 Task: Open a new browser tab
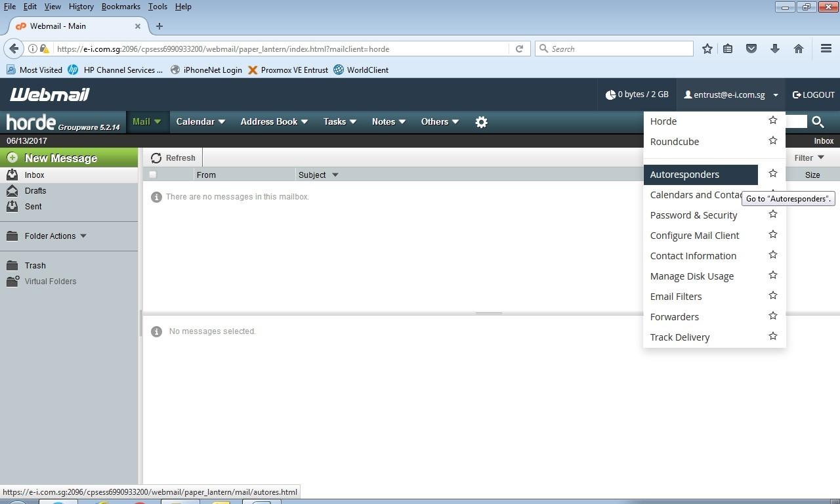(159, 26)
